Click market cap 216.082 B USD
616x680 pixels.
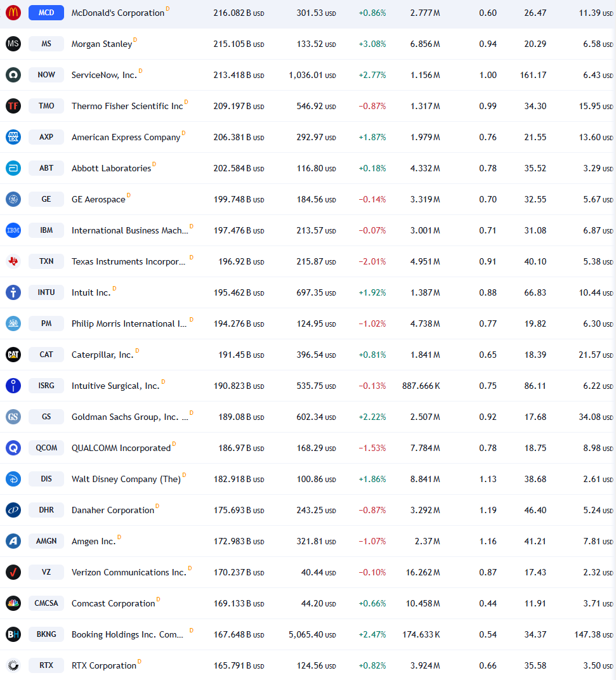[x=239, y=13]
